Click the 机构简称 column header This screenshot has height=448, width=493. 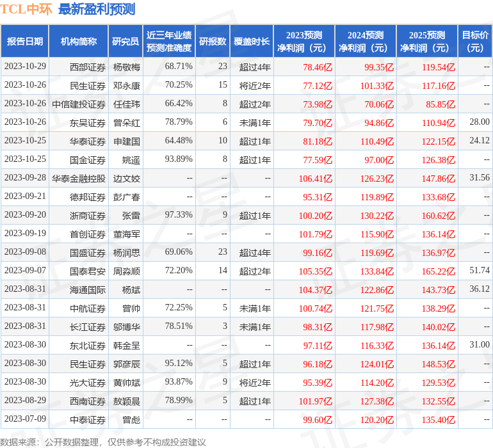click(79, 41)
